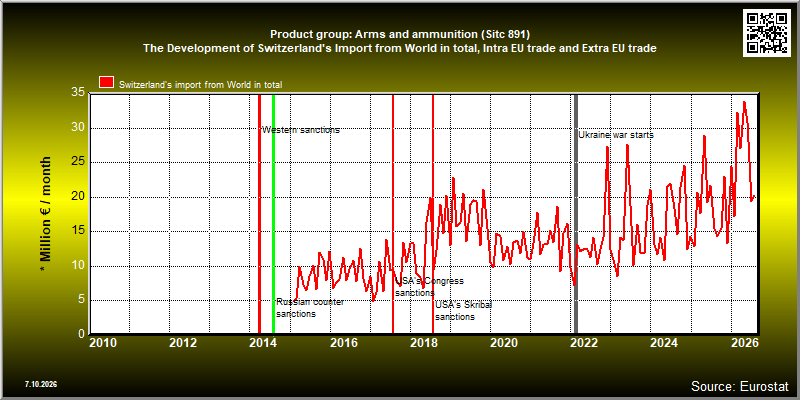
Task: Click the 0 y-axis value
Action: pyautogui.click(x=81, y=334)
